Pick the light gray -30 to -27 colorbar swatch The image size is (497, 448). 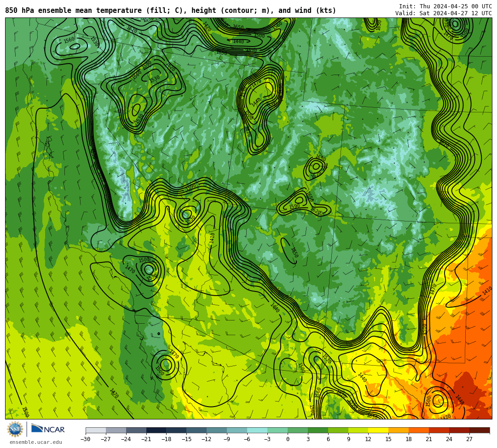click(x=96, y=430)
